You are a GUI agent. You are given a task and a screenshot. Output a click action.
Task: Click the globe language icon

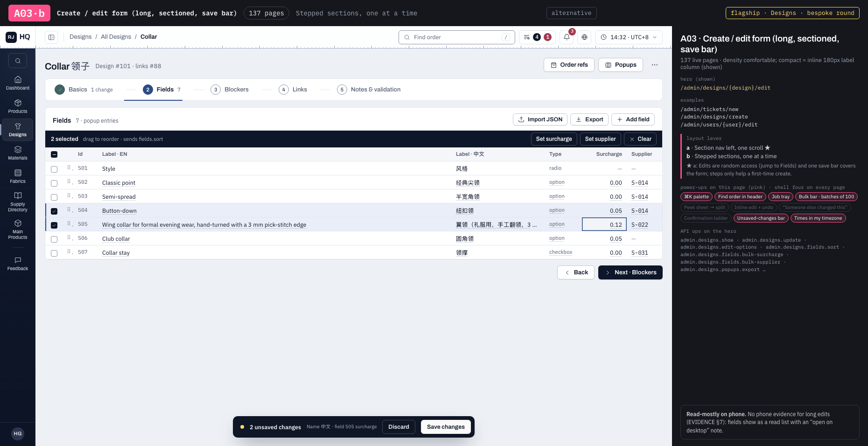click(584, 37)
